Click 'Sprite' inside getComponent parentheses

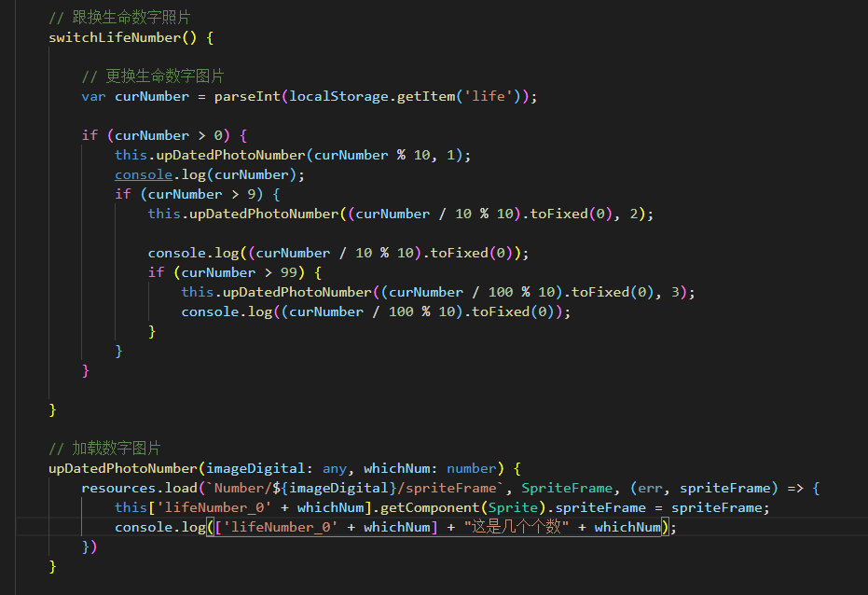coord(513,508)
